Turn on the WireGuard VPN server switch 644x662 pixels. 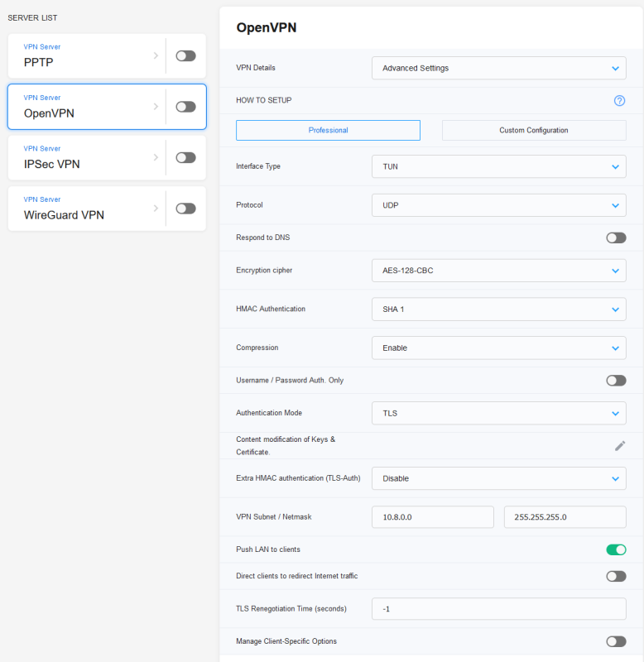tap(185, 209)
